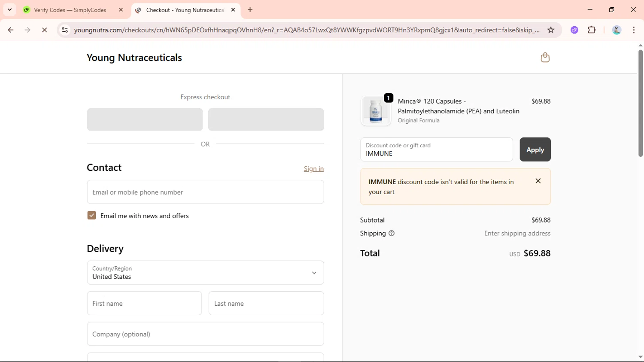Click the scrollbar down arrow
644x362 pixels.
(640, 357)
